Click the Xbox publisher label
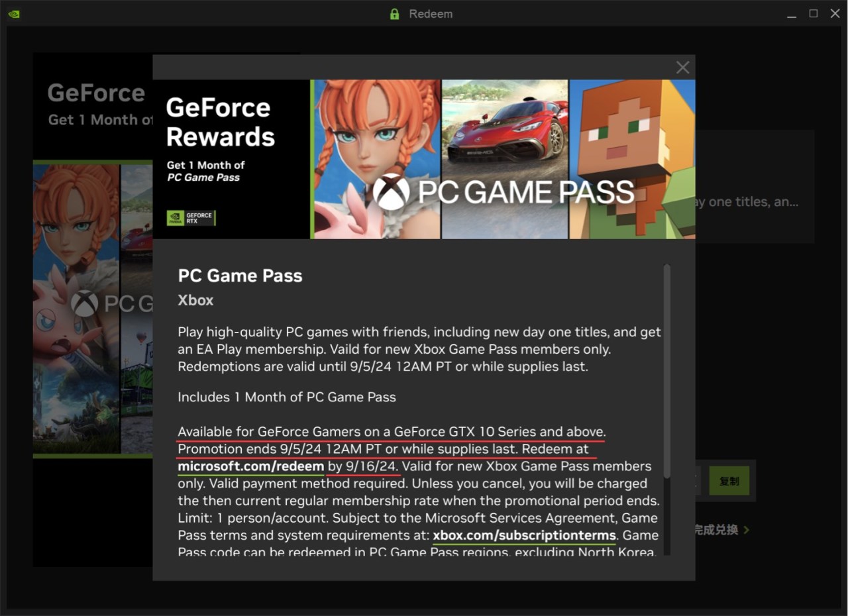The image size is (848, 616). pos(195,300)
